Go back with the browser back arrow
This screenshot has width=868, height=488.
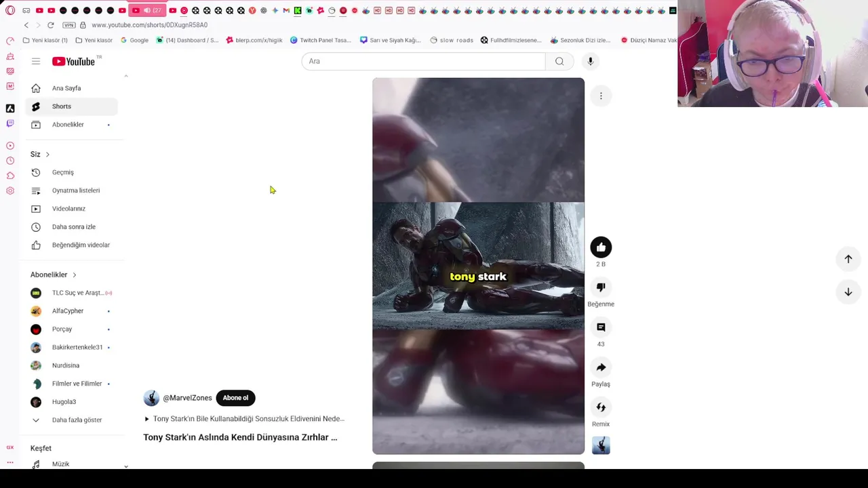(26, 25)
